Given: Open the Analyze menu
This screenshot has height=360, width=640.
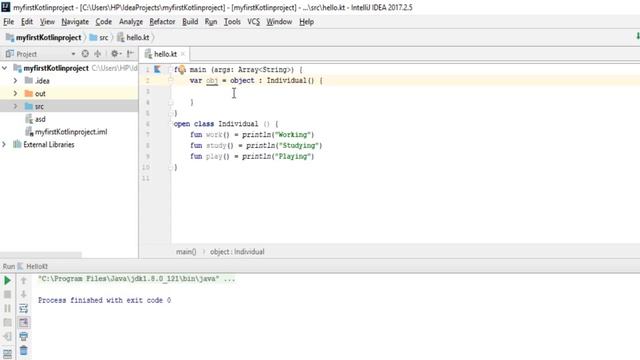Looking at the screenshot, I should tap(131, 22).
